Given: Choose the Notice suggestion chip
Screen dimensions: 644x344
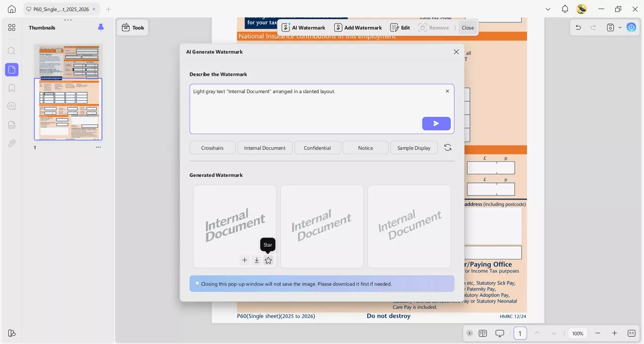Looking at the screenshot, I should (x=366, y=147).
